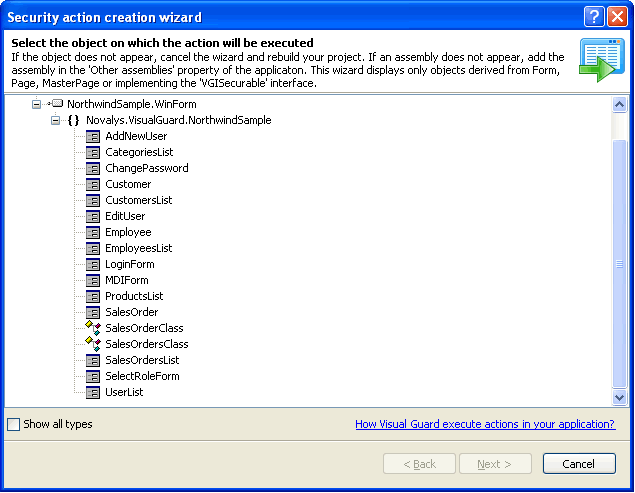
Task: Select the UserList tree item
Action: 124,392
